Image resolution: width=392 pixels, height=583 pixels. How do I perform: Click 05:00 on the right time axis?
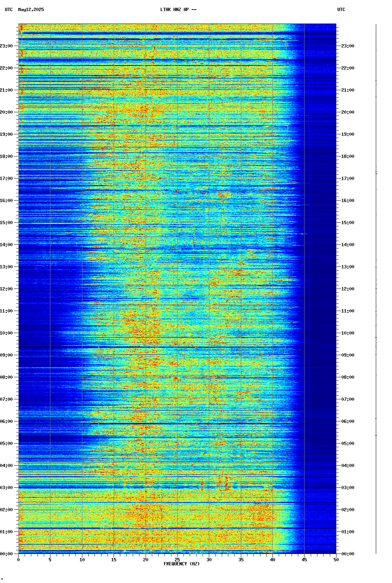348,444
